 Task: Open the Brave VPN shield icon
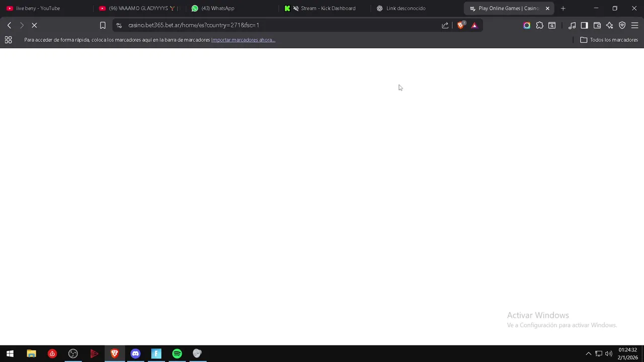coord(622,25)
